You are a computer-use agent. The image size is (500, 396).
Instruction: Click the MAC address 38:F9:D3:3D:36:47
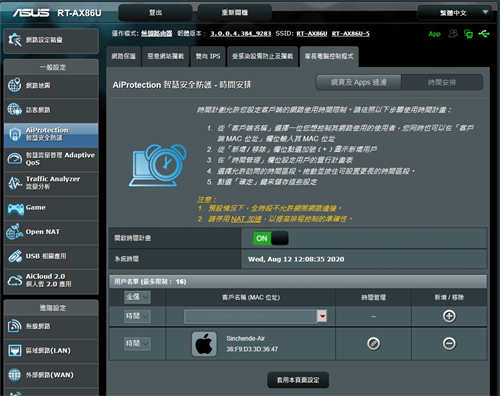[252, 349]
